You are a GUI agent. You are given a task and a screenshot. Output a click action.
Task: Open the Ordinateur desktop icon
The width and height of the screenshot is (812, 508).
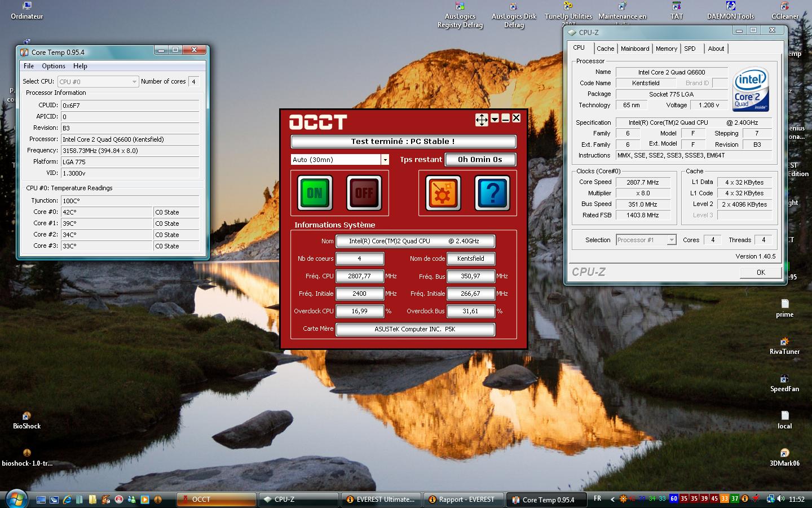27,11
